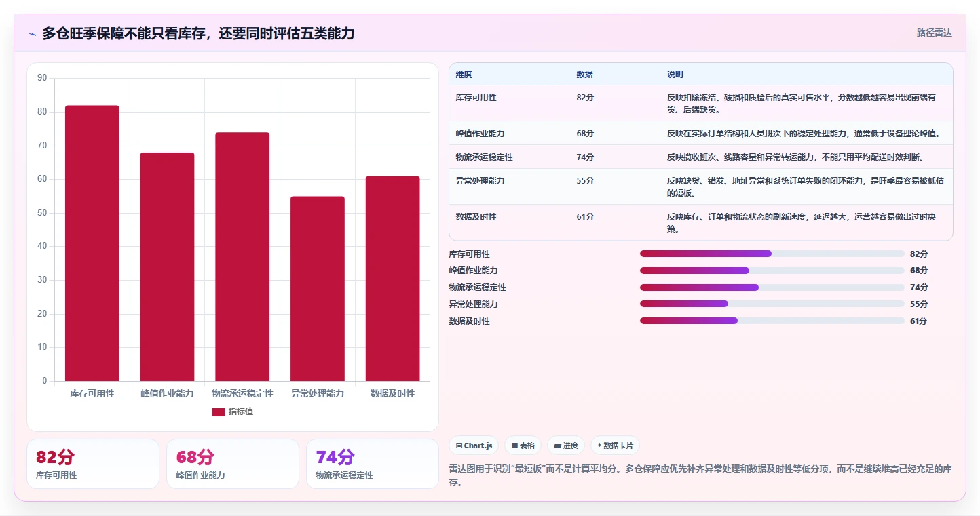Click the 库存可用性 progress bar
The image size is (980, 516).
pyautogui.click(x=772, y=254)
